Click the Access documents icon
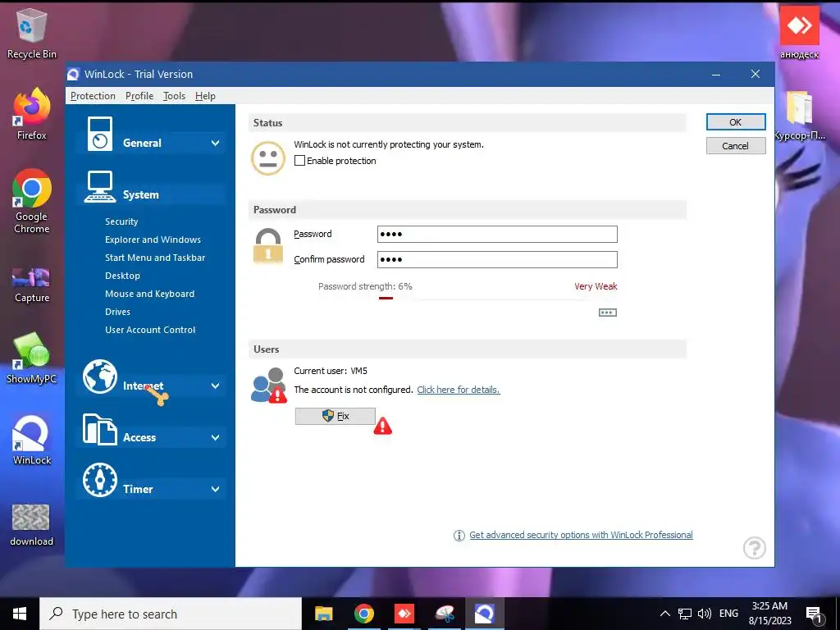 pyautogui.click(x=99, y=429)
